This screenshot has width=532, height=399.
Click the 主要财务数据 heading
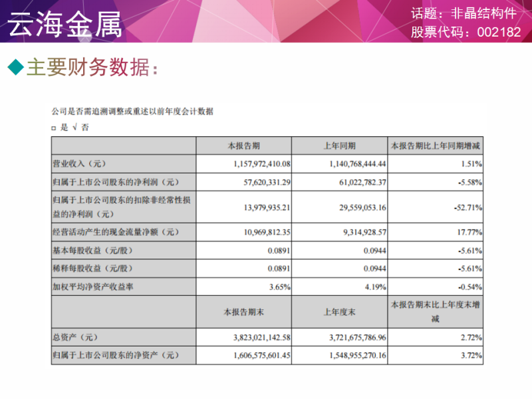click(x=92, y=67)
